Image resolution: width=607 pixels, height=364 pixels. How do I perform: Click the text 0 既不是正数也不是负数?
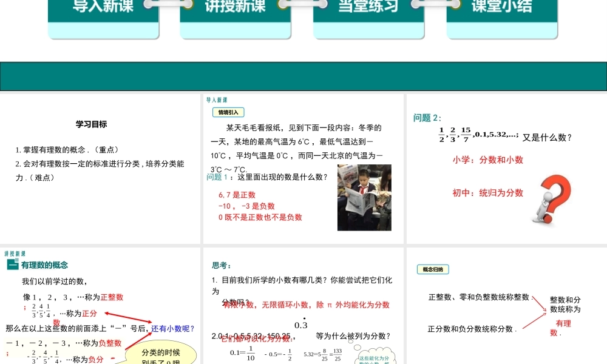click(260, 217)
